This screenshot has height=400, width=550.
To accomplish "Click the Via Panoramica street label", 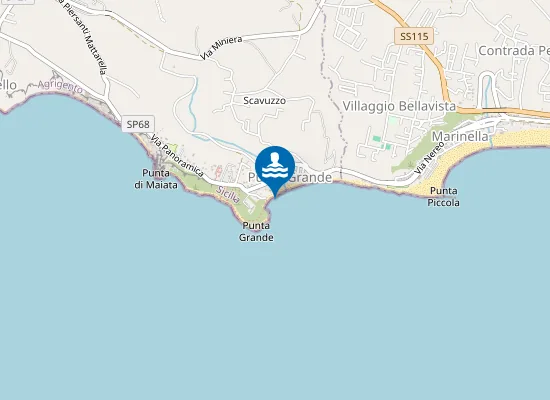I will click(x=177, y=155).
